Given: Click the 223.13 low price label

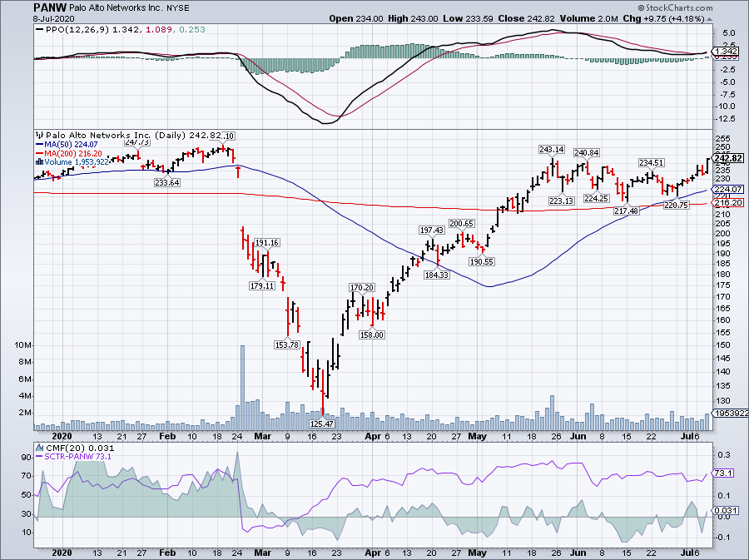Looking at the screenshot, I should [561, 201].
